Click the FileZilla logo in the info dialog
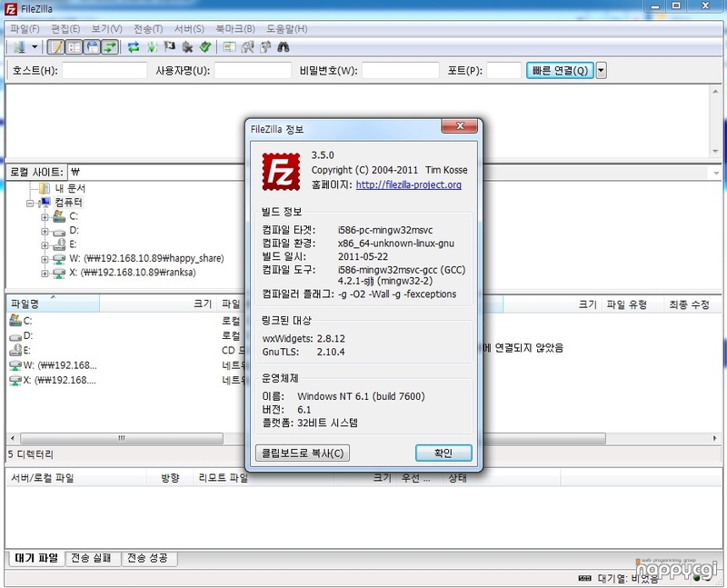The image size is (727, 588). (281, 172)
